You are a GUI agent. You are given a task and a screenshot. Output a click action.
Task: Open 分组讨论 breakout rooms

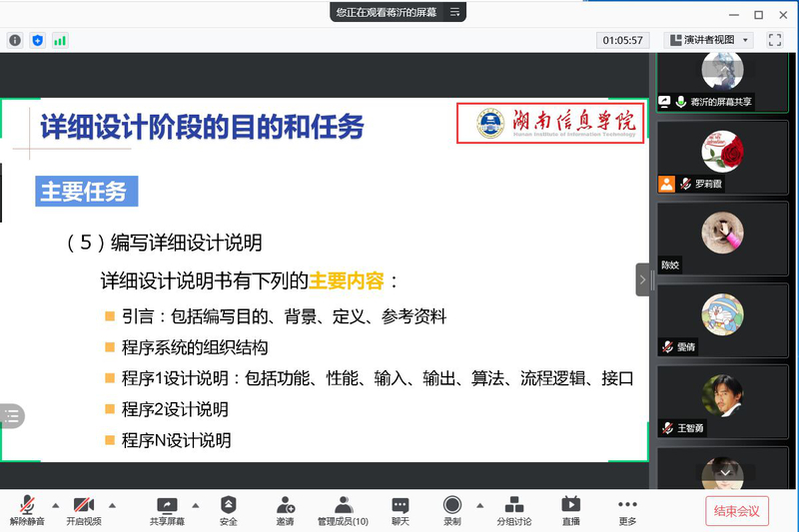[x=514, y=510]
